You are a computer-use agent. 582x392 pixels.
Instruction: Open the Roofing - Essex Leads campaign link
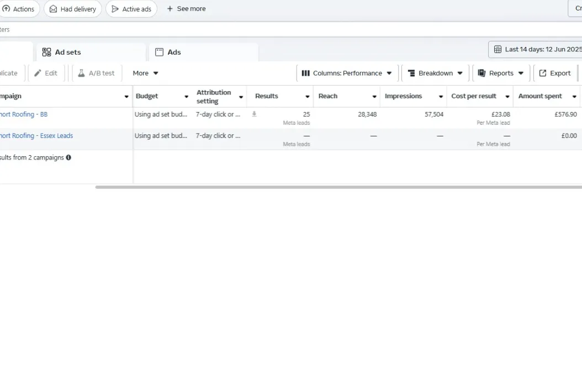36,135
